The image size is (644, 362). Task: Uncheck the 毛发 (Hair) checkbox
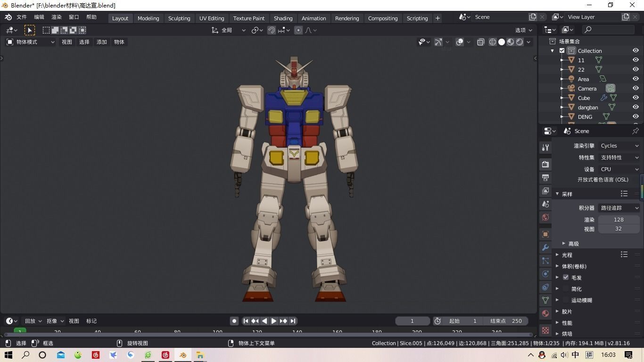coord(566,277)
